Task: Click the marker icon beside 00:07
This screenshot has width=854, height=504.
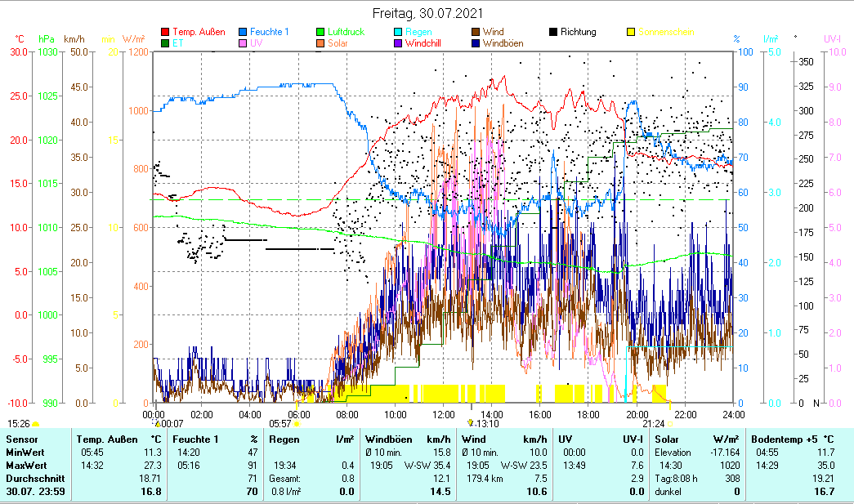Action: [x=158, y=423]
